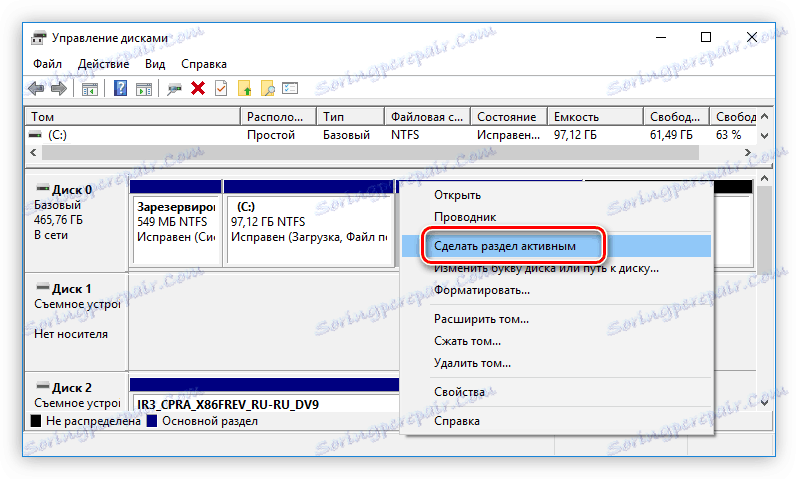Click the document with checkmark properties icon

coord(221,89)
